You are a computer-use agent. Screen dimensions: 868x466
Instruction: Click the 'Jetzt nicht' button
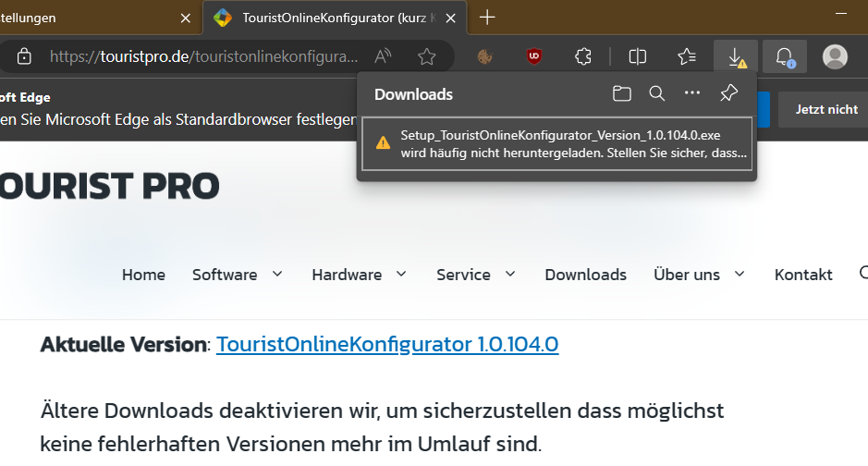[x=826, y=109]
